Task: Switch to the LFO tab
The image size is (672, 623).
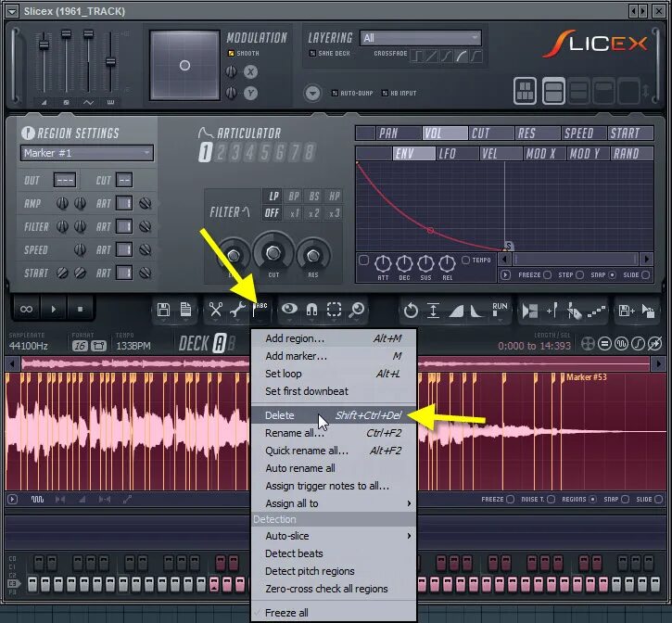Action: pyautogui.click(x=456, y=153)
